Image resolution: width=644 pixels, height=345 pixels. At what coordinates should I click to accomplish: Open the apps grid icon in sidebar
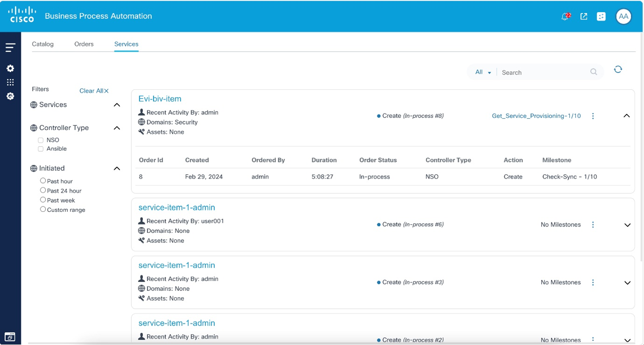coord(10,82)
